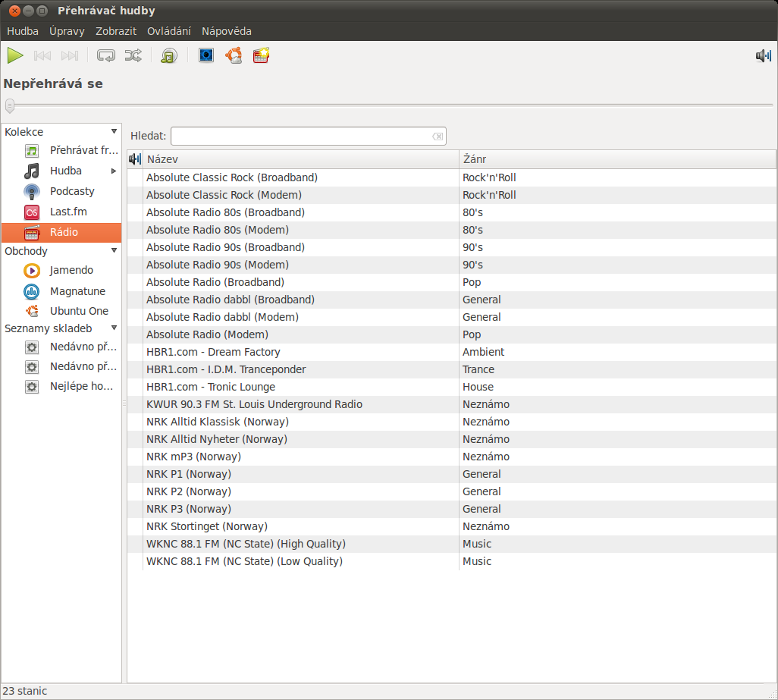Collapse the Kolekce section

(x=114, y=131)
